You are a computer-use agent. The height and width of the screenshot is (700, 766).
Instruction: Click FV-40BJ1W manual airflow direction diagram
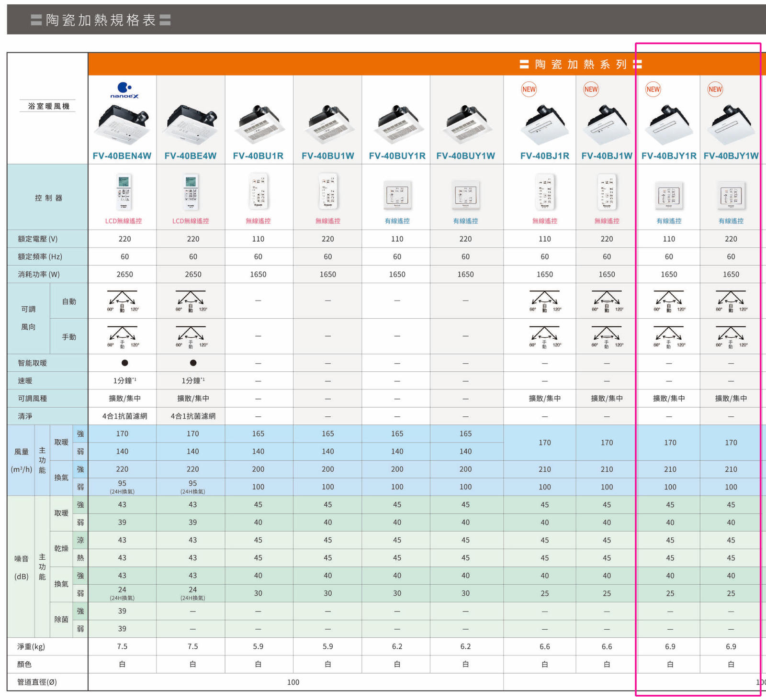click(x=607, y=337)
